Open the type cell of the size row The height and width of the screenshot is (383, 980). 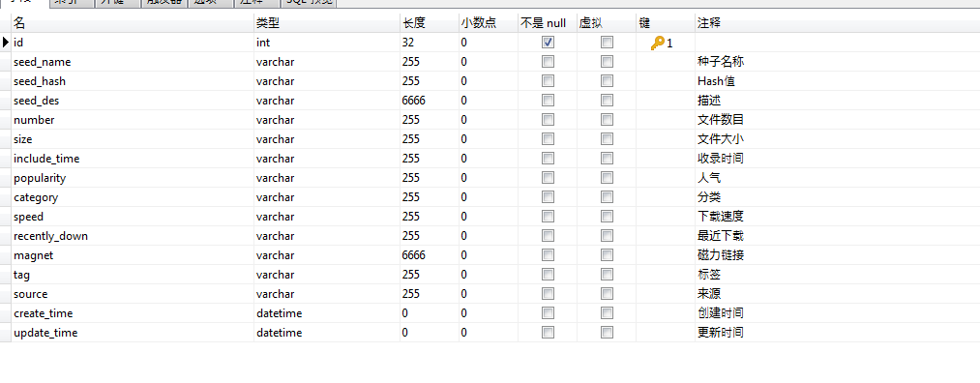(x=327, y=139)
